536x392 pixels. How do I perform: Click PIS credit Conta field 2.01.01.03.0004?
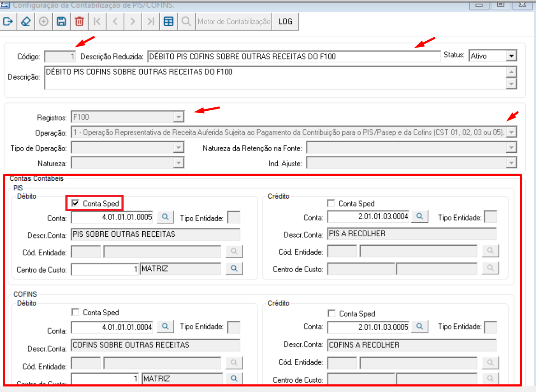click(368, 217)
